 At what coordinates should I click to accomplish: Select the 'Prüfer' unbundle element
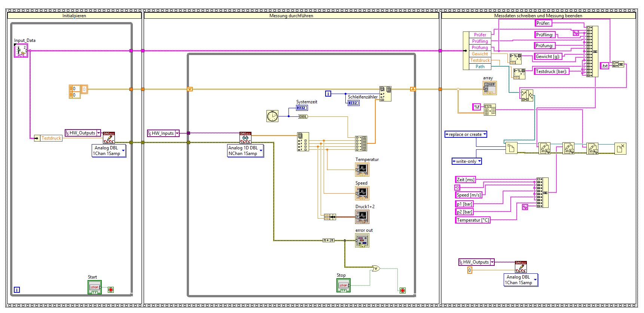point(480,35)
